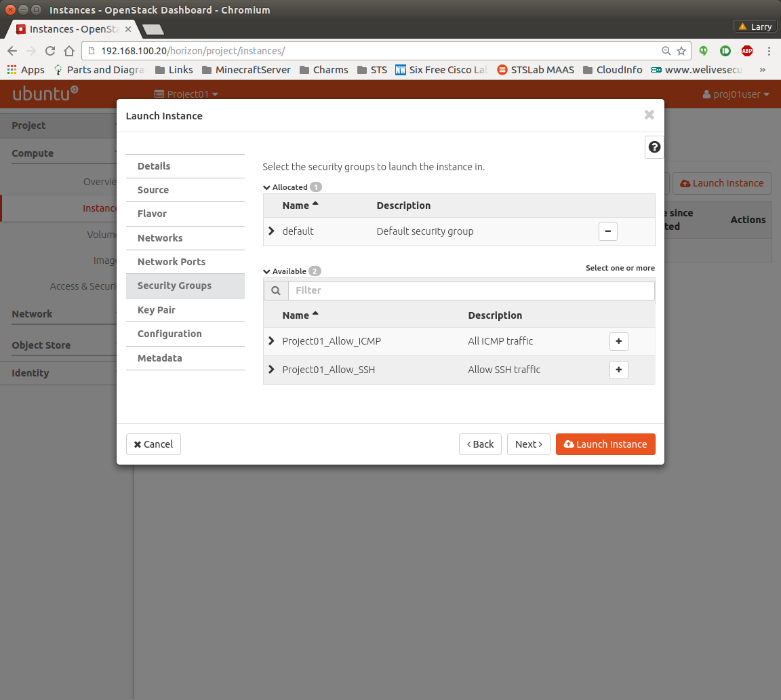Expand Project01_Allow_SSH row details
Image resolution: width=781 pixels, height=700 pixels.
point(272,370)
